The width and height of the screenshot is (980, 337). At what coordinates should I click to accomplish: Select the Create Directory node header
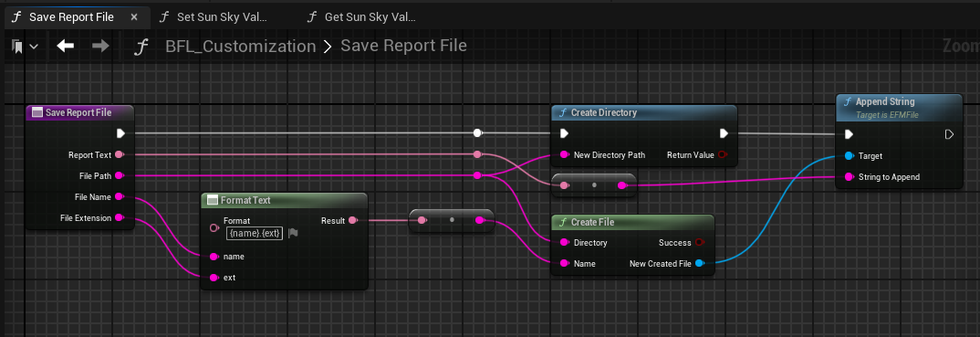pyautogui.click(x=643, y=112)
